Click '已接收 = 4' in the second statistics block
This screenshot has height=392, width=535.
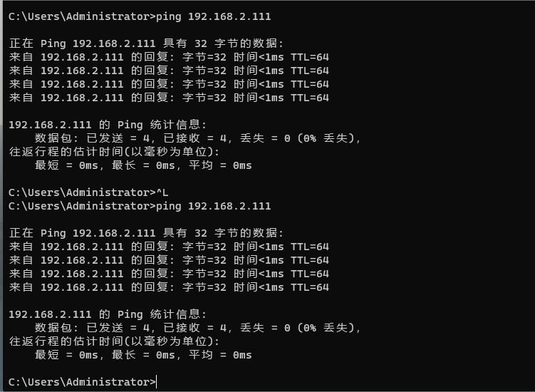click(x=195, y=328)
